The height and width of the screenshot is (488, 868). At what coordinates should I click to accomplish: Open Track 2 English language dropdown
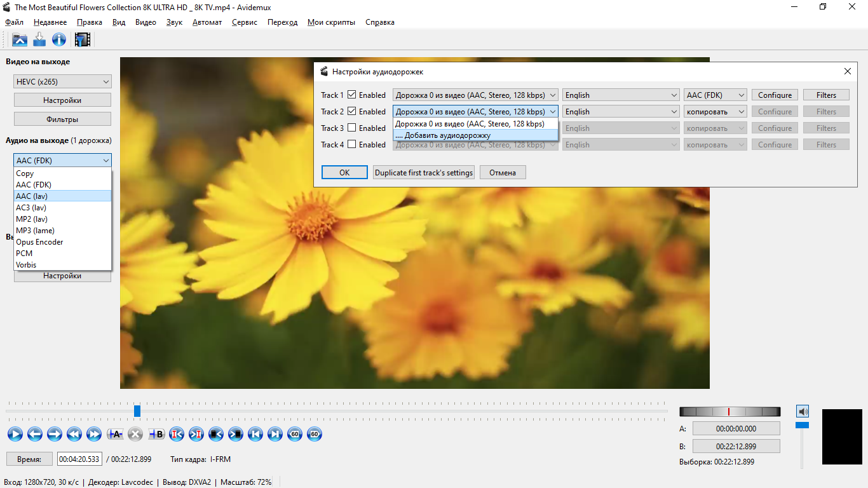(621, 111)
